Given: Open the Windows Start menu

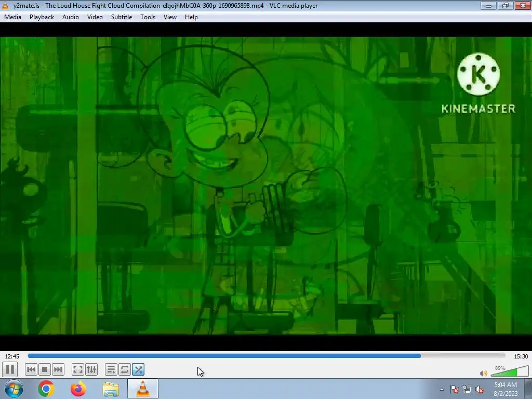Looking at the screenshot, I should click(x=14, y=389).
